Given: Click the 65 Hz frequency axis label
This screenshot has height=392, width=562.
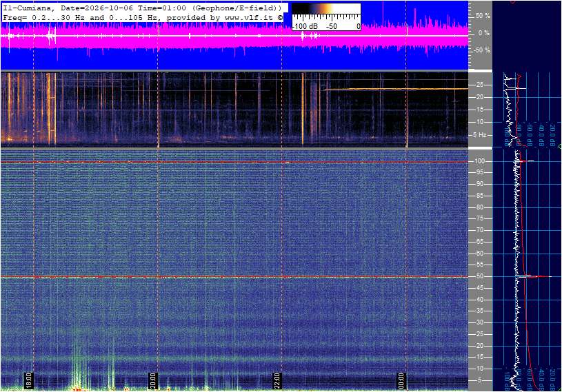Looking at the screenshot, I should pyautogui.click(x=479, y=242).
